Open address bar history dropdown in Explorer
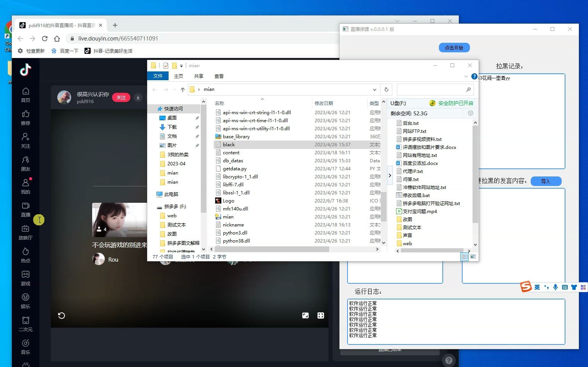The width and height of the screenshot is (588, 367). point(375,89)
